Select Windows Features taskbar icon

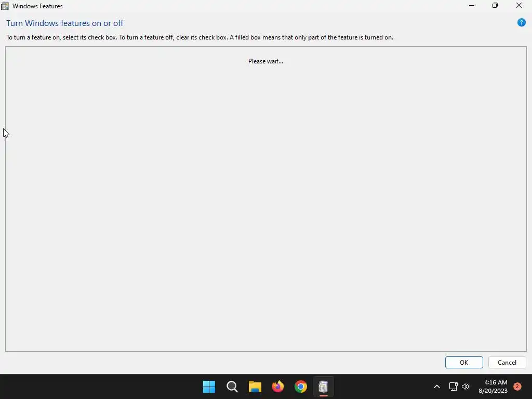click(x=323, y=387)
